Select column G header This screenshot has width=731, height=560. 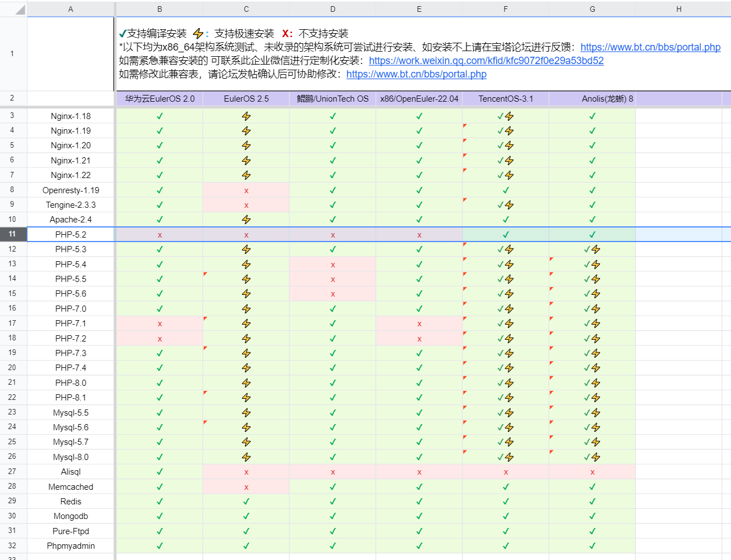click(x=592, y=9)
